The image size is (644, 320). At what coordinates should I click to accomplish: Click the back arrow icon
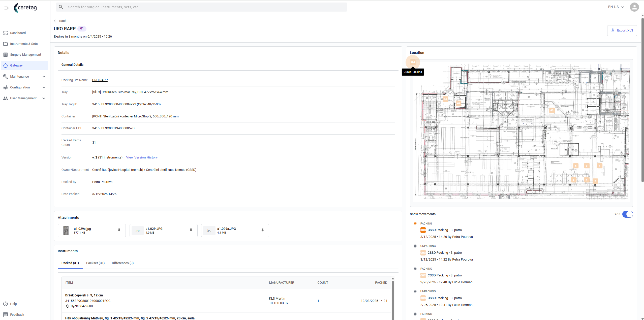(55, 21)
